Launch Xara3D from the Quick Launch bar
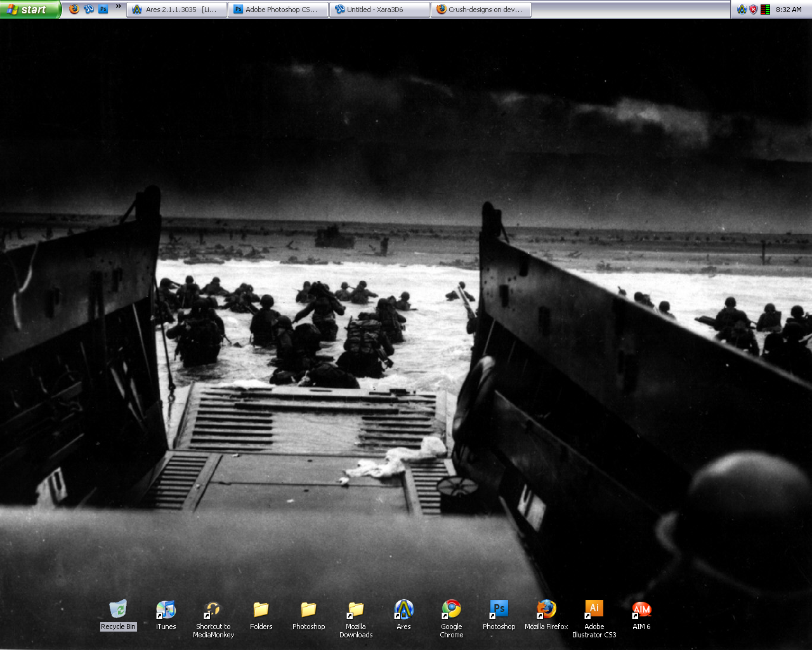This screenshot has width=812, height=650. pyautogui.click(x=89, y=9)
